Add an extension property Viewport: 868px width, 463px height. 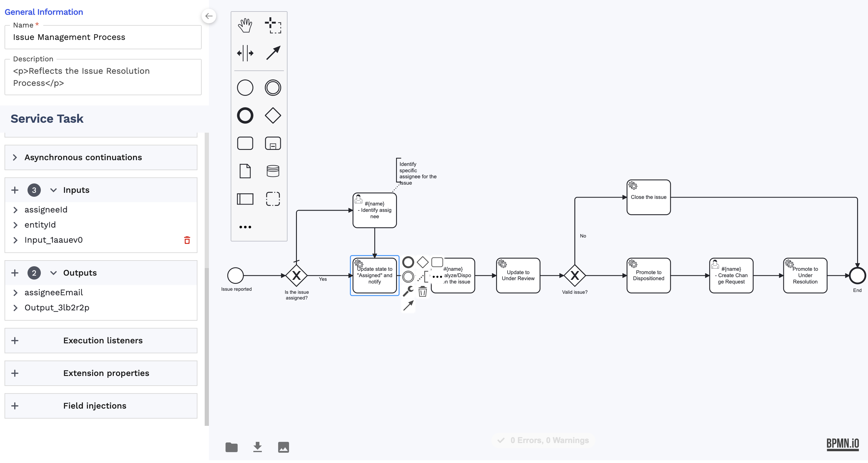click(x=15, y=373)
